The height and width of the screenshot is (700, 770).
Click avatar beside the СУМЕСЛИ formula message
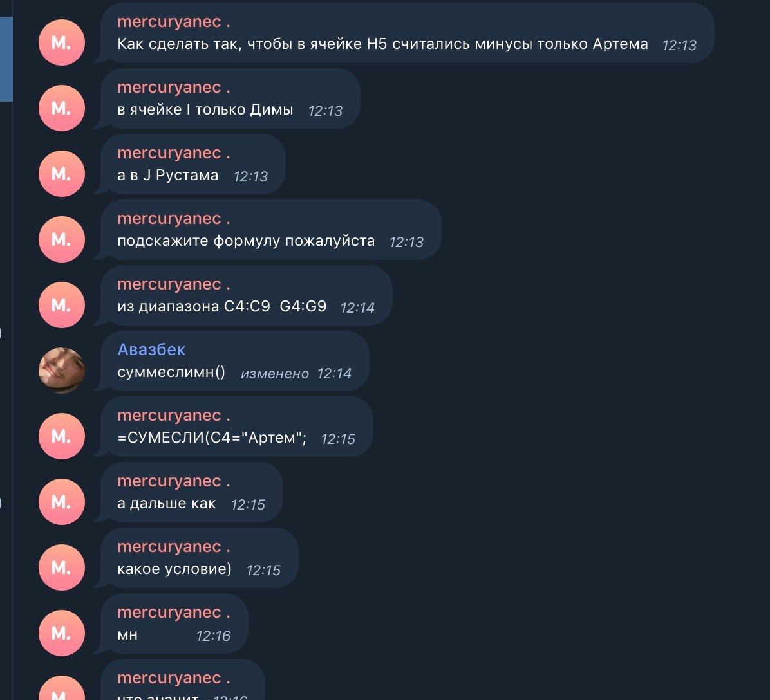pos(61,436)
